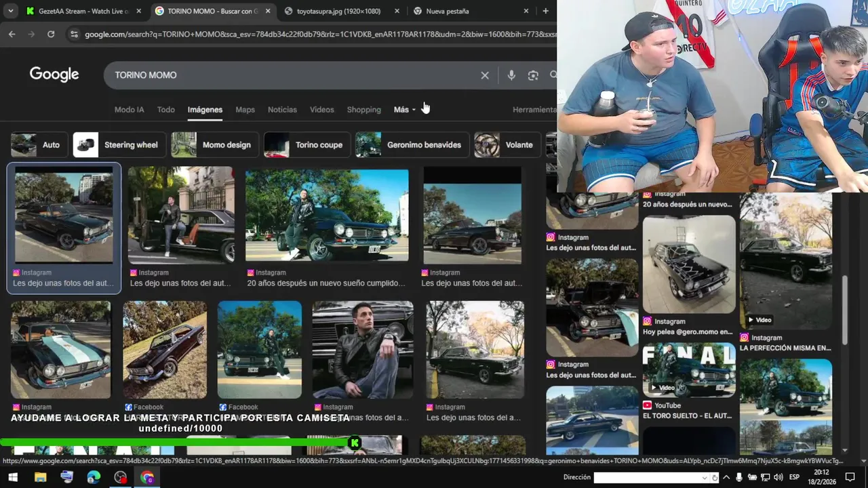The height and width of the screenshot is (488, 868).
Task: Open OBS Studio from taskbar
Action: [121, 477]
